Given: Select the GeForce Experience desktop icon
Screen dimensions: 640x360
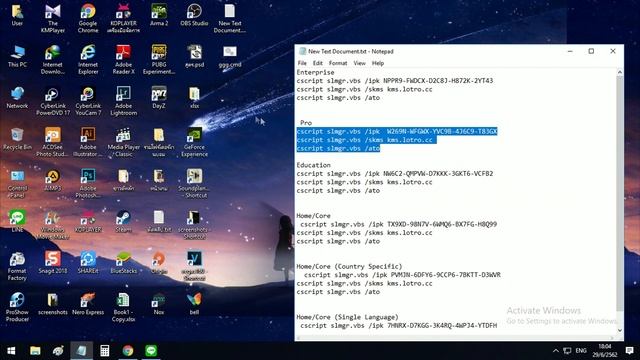Looking at the screenshot, I should coord(194,142).
